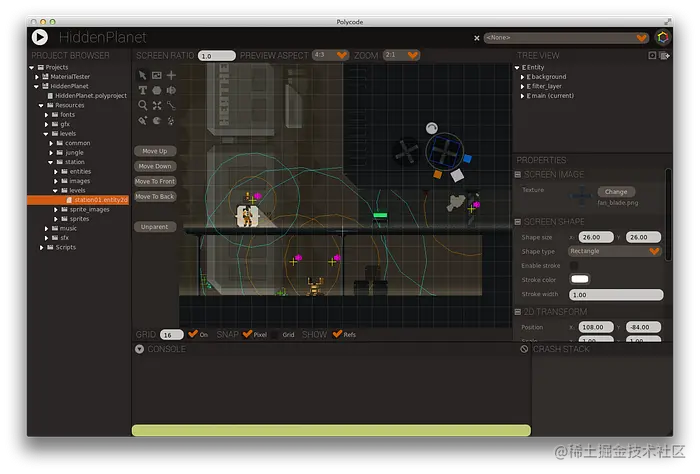Expand the fonts folder
Viewport: 700px width, 474px height.
(x=46, y=115)
